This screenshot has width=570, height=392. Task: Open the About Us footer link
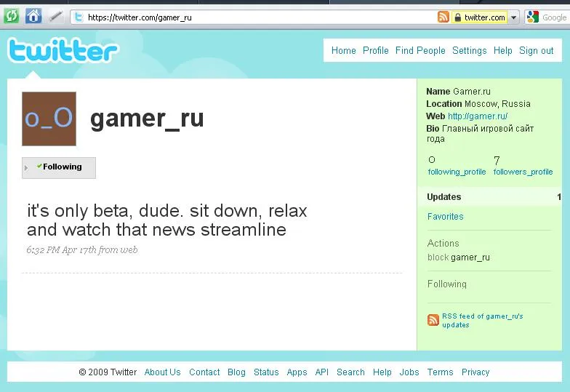coord(162,372)
